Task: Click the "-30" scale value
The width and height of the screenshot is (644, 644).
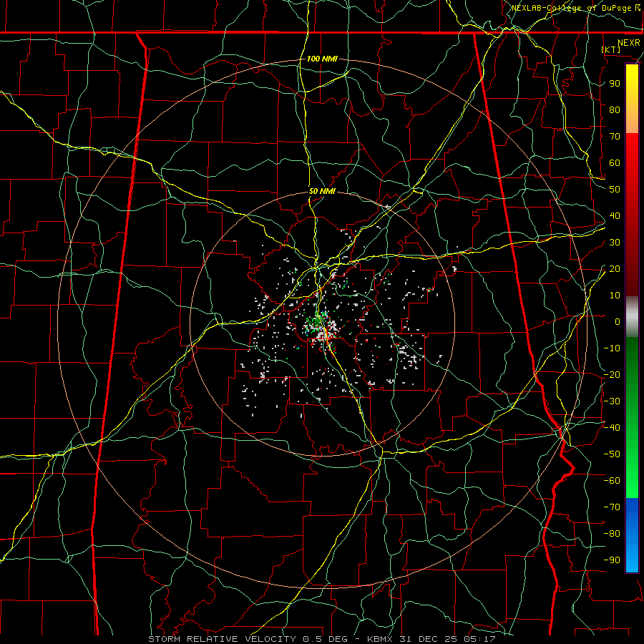Action: 612,401
